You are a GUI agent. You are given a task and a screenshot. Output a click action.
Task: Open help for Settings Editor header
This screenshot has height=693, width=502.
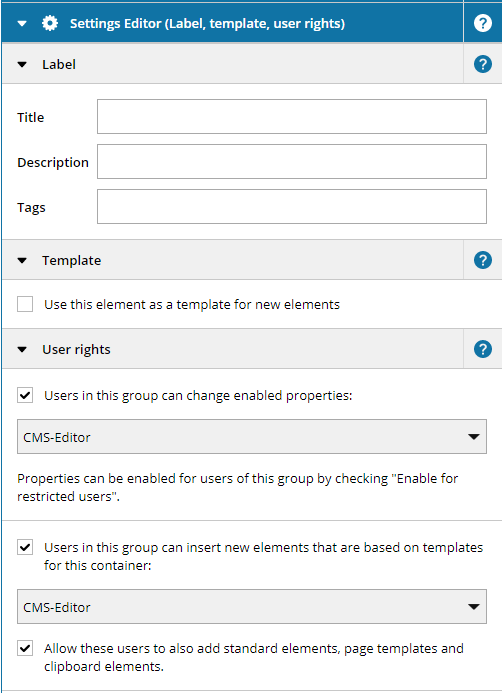pyautogui.click(x=483, y=23)
